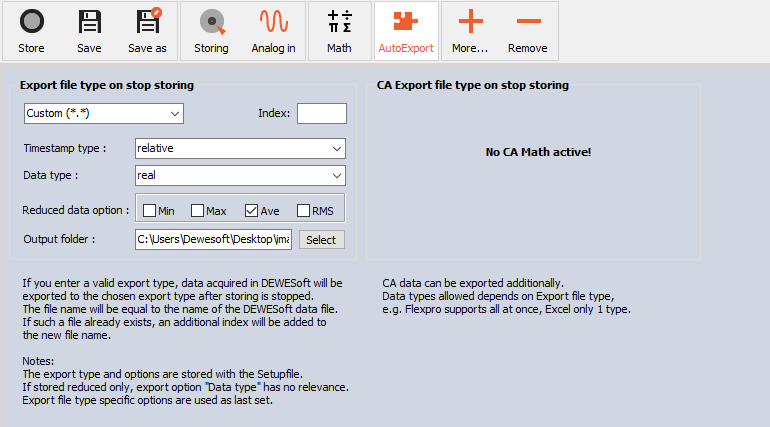Select the AutoExport puzzle icon
Image resolution: width=770 pixels, height=427 pixels.
click(406, 21)
